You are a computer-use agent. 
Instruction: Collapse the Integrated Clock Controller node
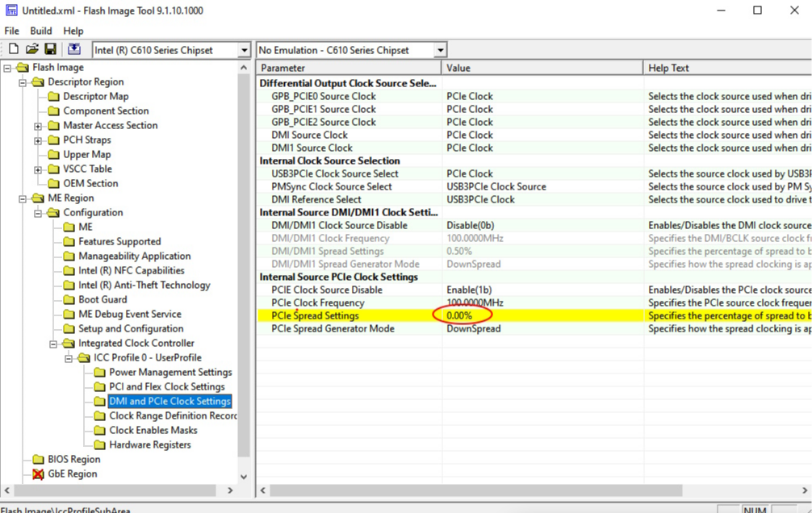click(52, 344)
